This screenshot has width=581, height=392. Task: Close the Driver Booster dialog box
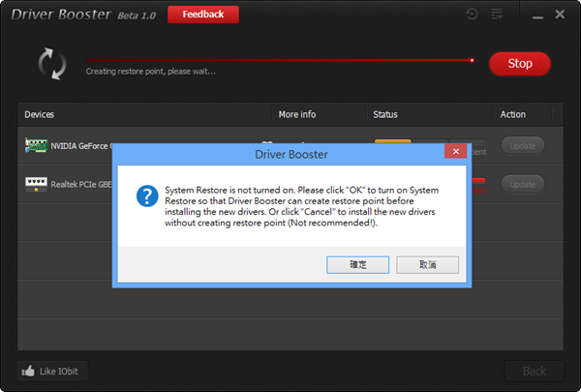click(x=456, y=151)
